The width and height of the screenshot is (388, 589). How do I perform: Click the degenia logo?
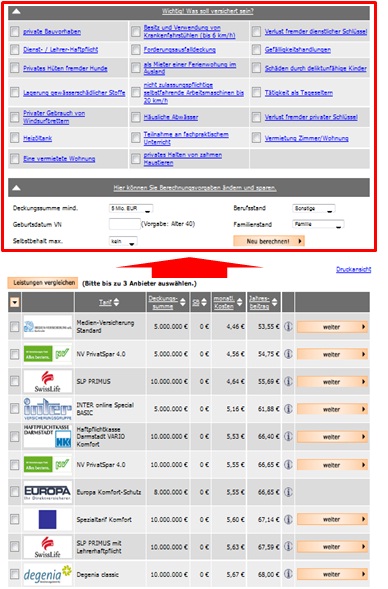(48, 574)
